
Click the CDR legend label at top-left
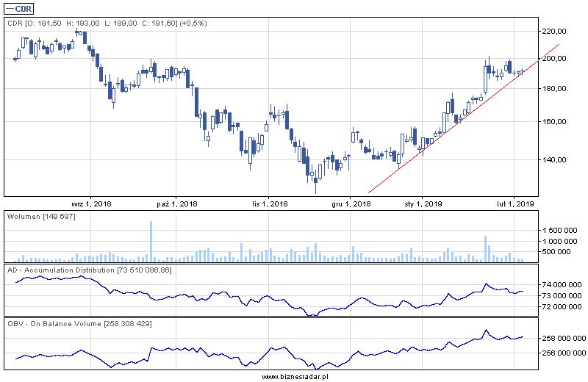tap(19, 8)
